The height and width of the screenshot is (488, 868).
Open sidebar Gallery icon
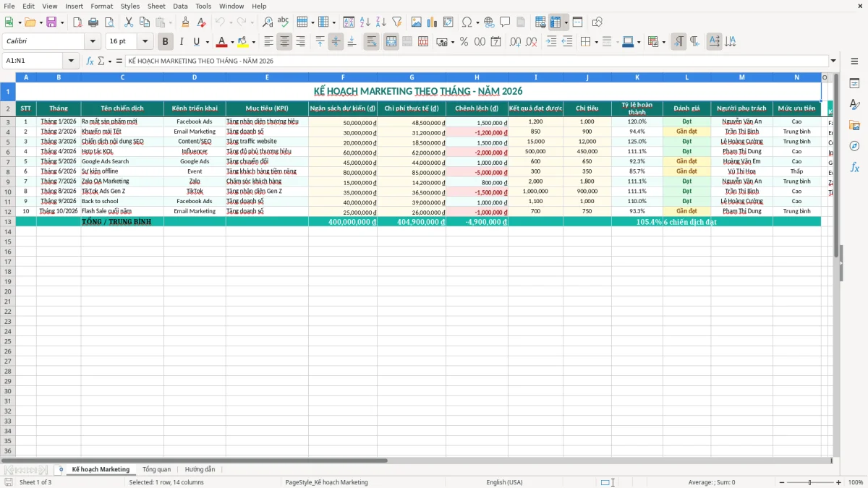click(x=854, y=125)
